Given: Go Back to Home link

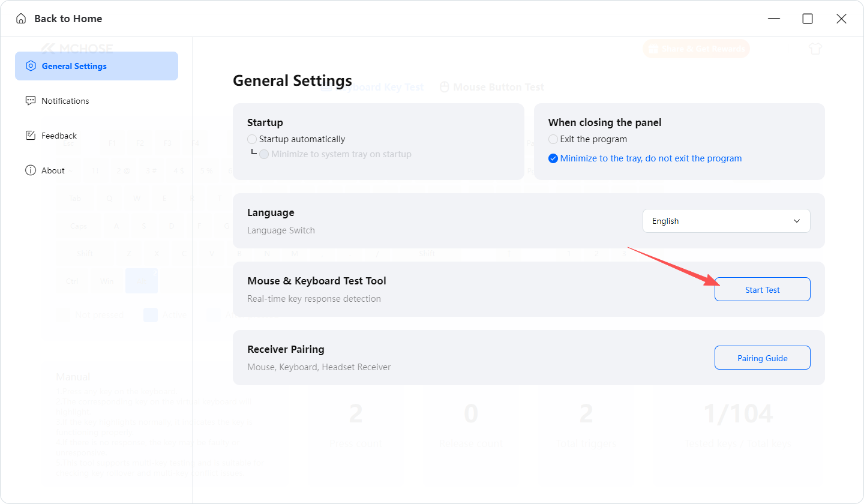Looking at the screenshot, I should click(x=68, y=19).
